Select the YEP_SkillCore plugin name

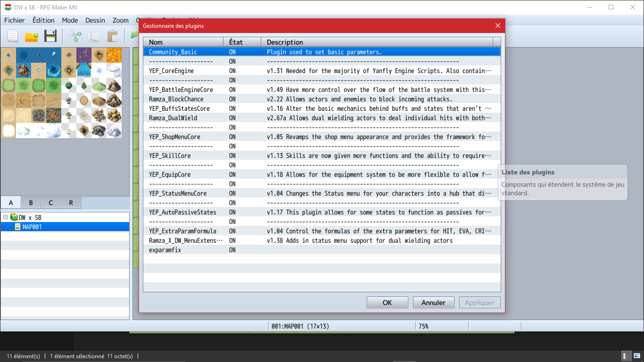click(170, 156)
